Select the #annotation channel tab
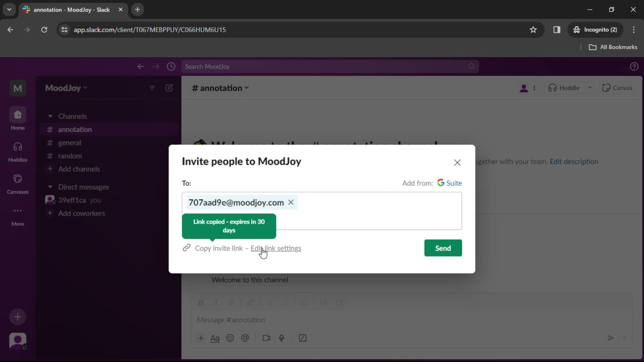 point(75,129)
